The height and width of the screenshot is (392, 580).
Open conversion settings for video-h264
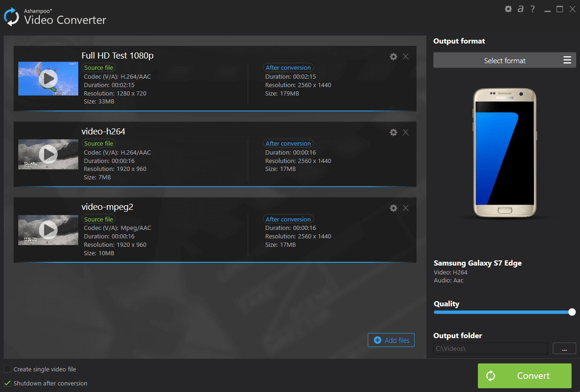coord(393,132)
